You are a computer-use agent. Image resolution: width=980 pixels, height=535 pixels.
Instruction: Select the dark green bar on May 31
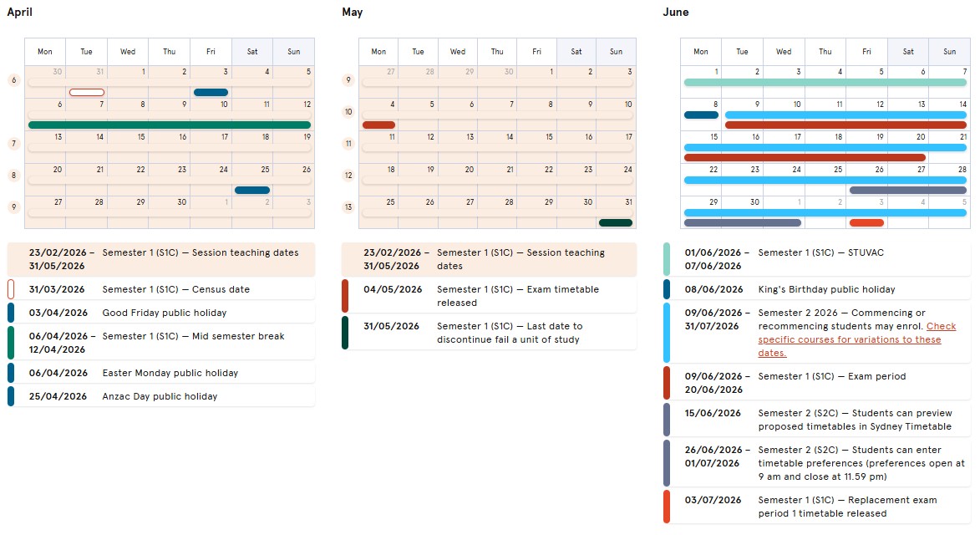coord(616,222)
